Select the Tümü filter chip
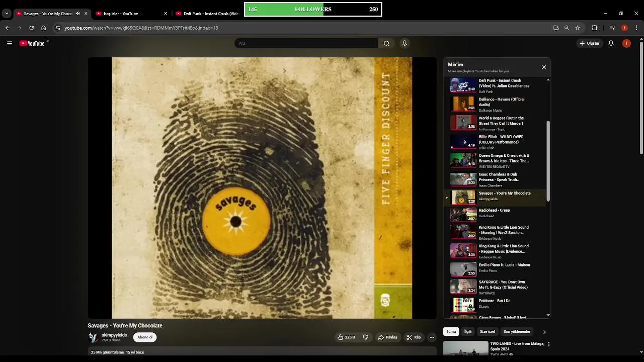Image resolution: width=644 pixels, height=362 pixels. (451, 331)
